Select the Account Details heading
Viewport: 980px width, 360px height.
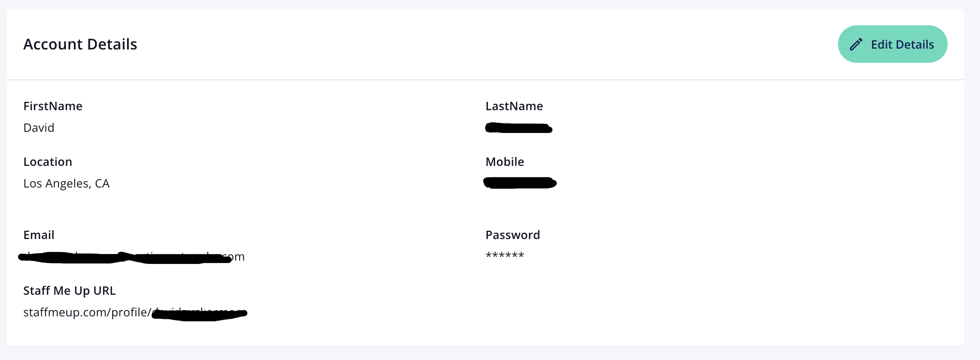pyautogui.click(x=80, y=44)
